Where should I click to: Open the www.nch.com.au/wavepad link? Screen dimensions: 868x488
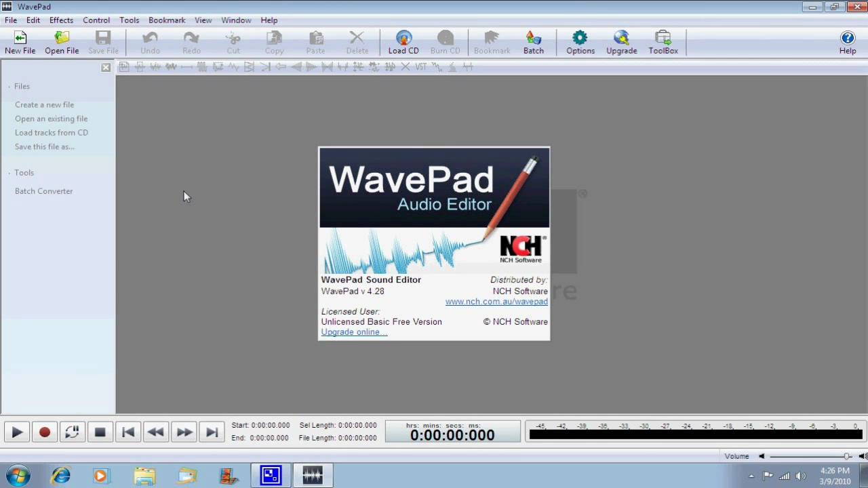(x=496, y=302)
